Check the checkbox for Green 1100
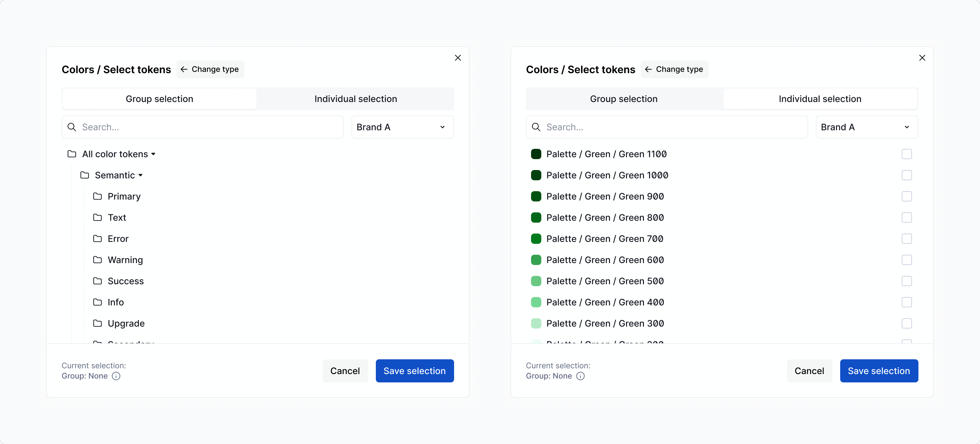 (907, 154)
